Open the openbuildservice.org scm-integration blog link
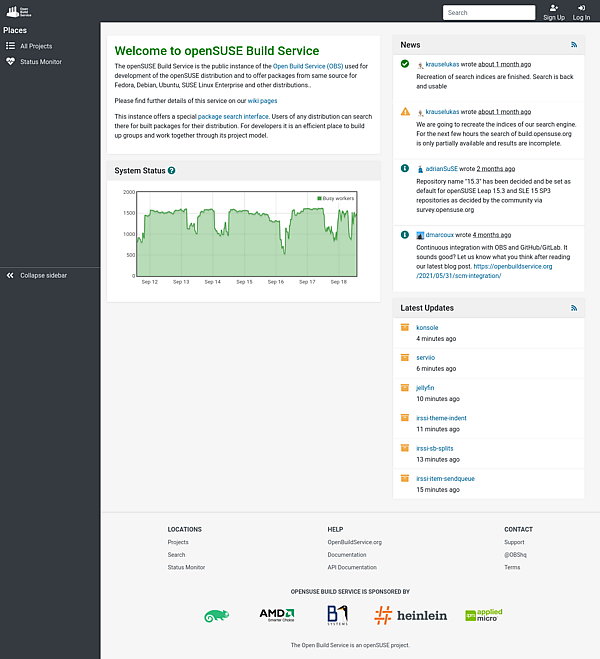 tap(484, 271)
